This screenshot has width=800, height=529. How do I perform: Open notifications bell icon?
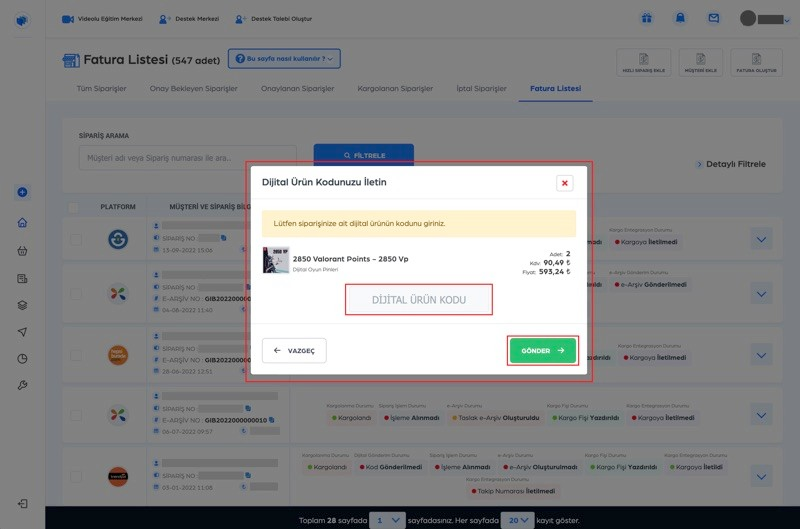[x=680, y=18]
